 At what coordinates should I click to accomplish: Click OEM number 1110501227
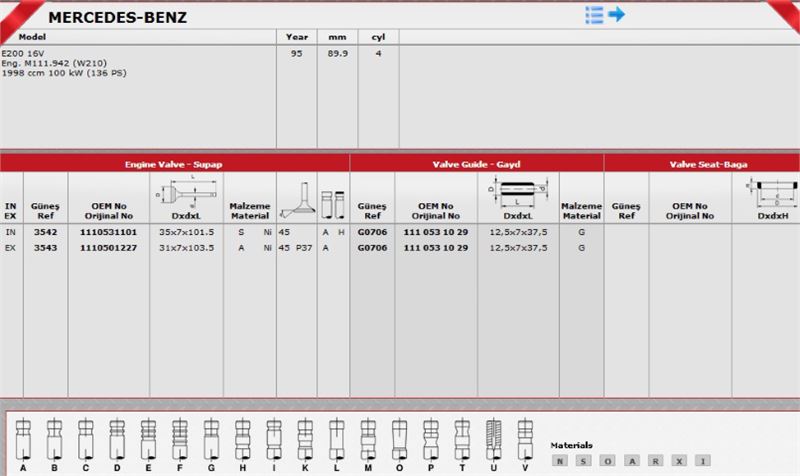[108, 248]
